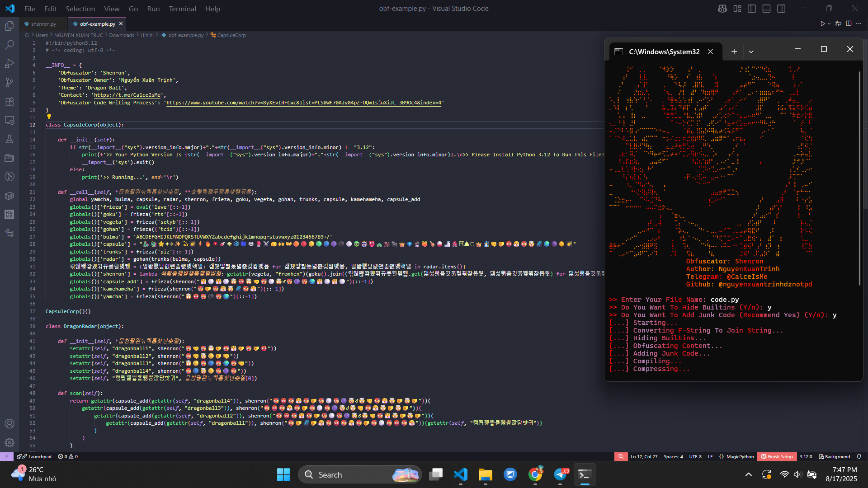Image resolution: width=868 pixels, height=488 pixels.
Task: Click Background in the status bar
Action: [835, 456]
